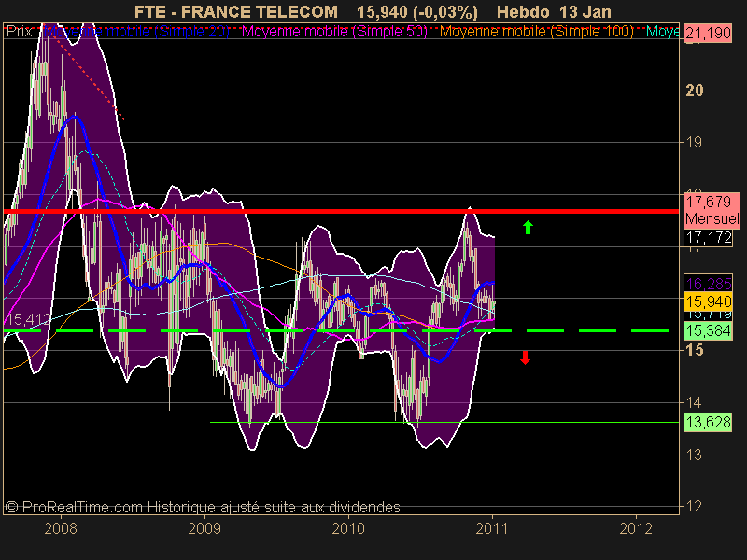Click legend 'Moyenne mobile (Simple 20)'

[136, 32]
